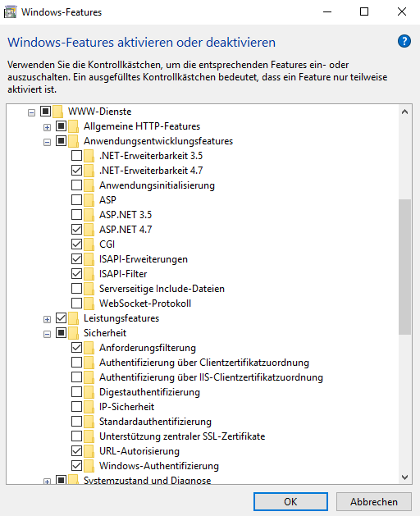Collapse the Anwendungsentwicklungsfeatures node
The height and width of the screenshot is (516, 420).
tap(47, 142)
